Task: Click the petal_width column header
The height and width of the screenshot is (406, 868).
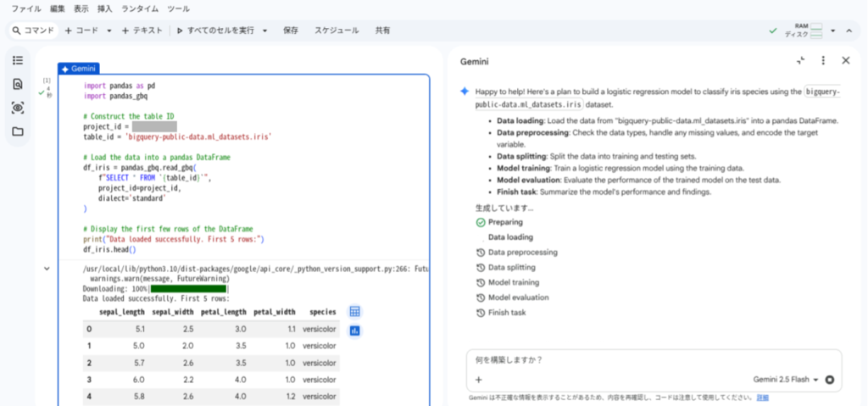Action: click(275, 313)
